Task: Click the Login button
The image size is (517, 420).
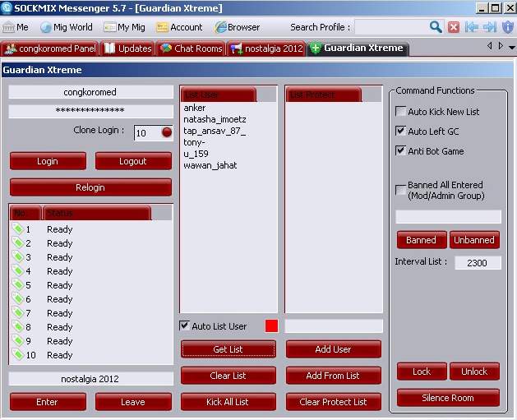Action: [48, 161]
